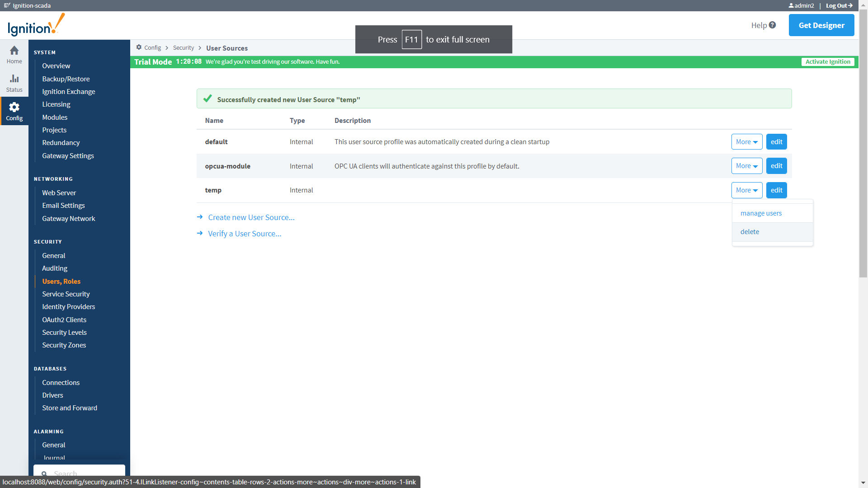Image resolution: width=868 pixels, height=488 pixels.
Task: Click the Help question mark icon
Action: click(772, 25)
